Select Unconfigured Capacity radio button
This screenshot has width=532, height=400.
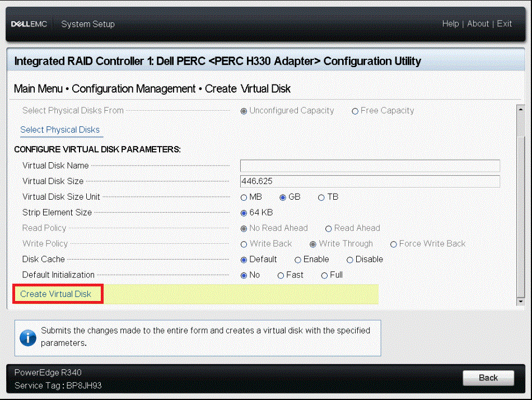point(244,111)
